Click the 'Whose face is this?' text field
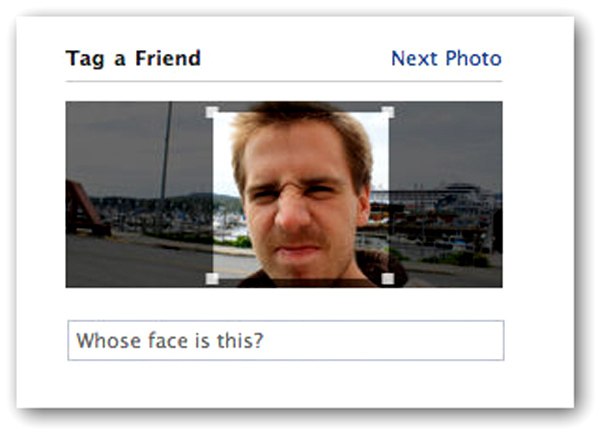 [285, 340]
